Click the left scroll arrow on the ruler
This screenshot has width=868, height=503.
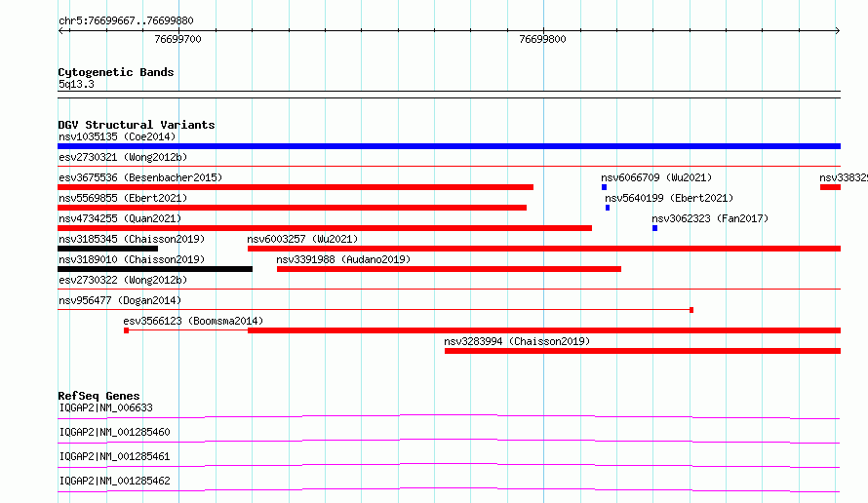coord(61,30)
